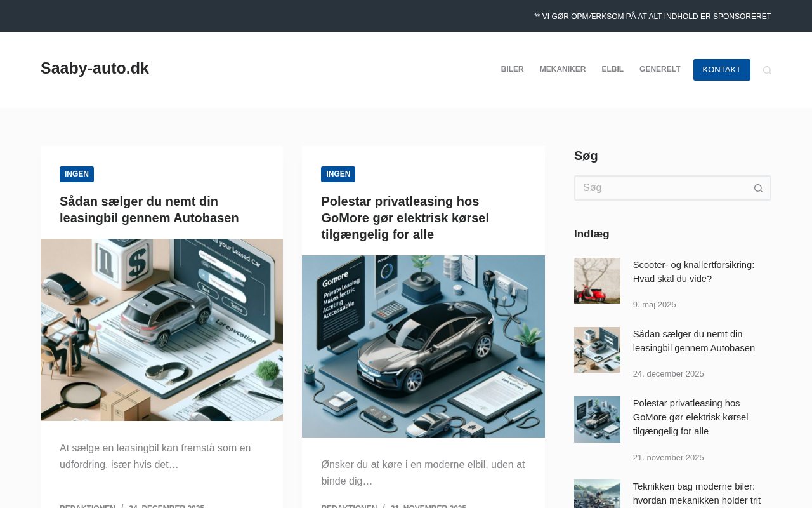View the Polestar electric car featured image
This screenshot has width=812, height=508.
[423, 346]
